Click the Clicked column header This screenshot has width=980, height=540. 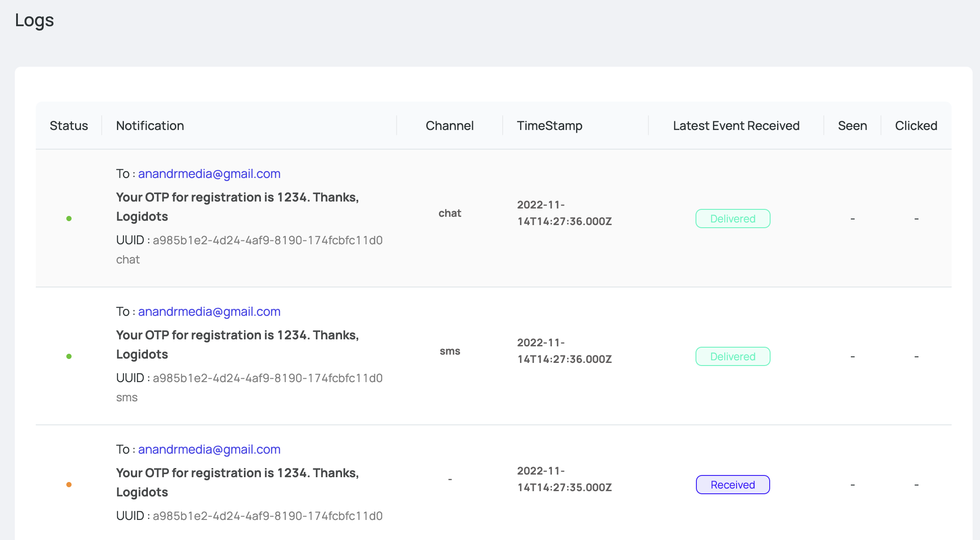(916, 126)
